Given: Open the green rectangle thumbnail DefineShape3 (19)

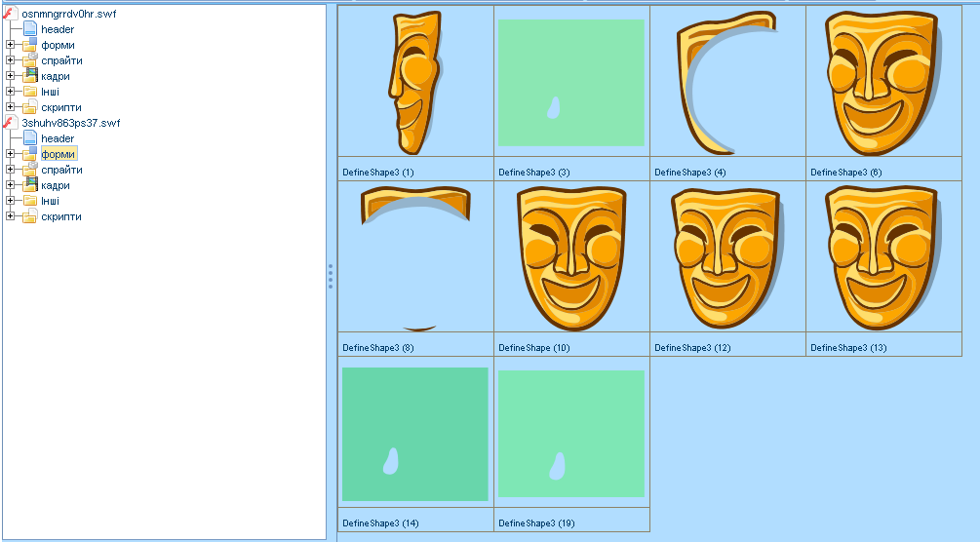Looking at the screenshot, I should tap(571, 433).
